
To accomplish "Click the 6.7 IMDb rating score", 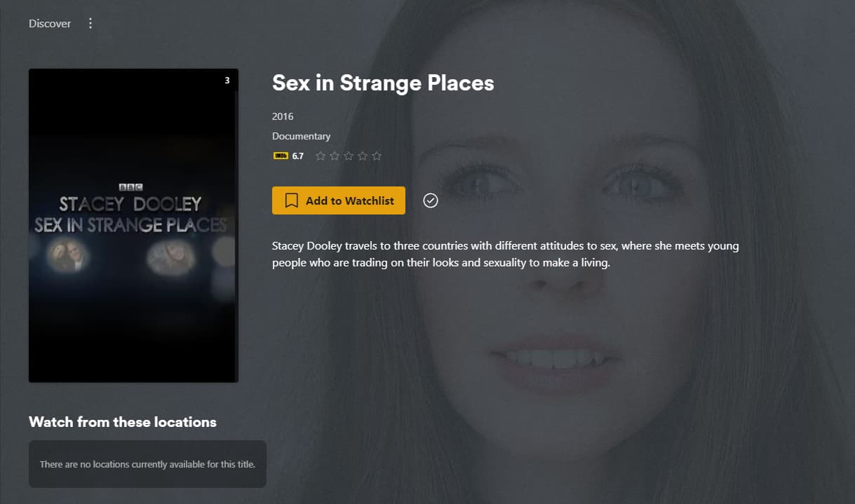I will pos(298,156).
